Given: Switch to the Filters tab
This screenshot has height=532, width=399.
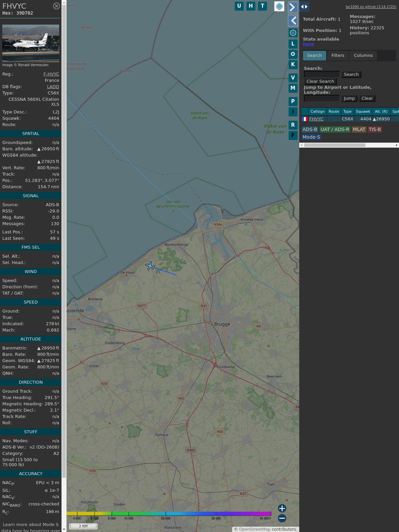Looking at the screenshot, I should (x=338, y=56).
